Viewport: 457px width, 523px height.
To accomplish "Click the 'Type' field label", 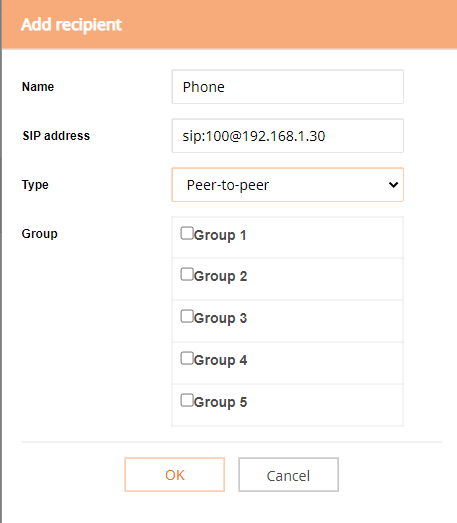I will (x=35, y=185).
